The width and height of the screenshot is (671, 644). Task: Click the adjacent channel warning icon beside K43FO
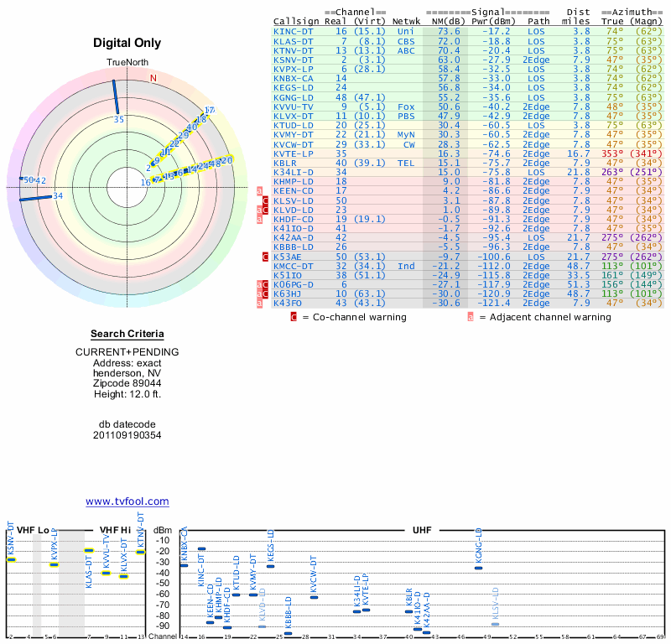pos(259,303)
